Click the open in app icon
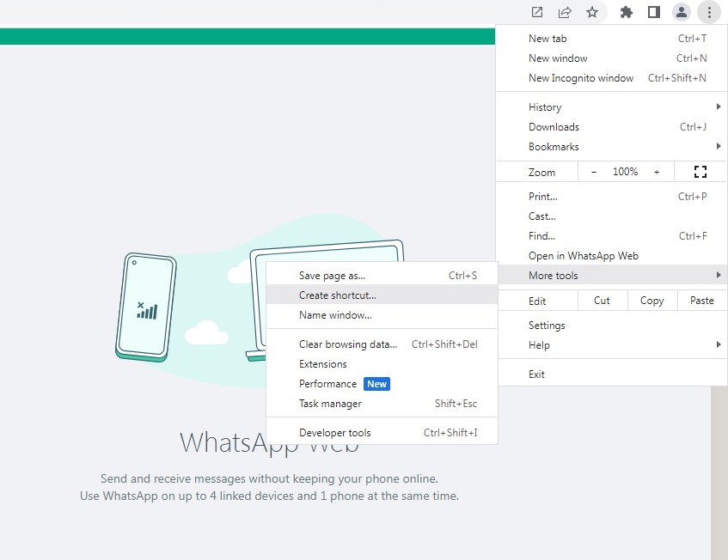Screen dimensions: 728x560 point(536,12)
